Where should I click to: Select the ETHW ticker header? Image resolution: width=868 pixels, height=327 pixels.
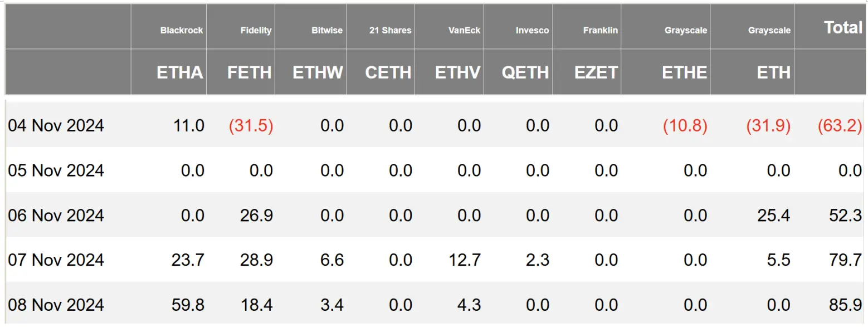click(x=318, y=72)
